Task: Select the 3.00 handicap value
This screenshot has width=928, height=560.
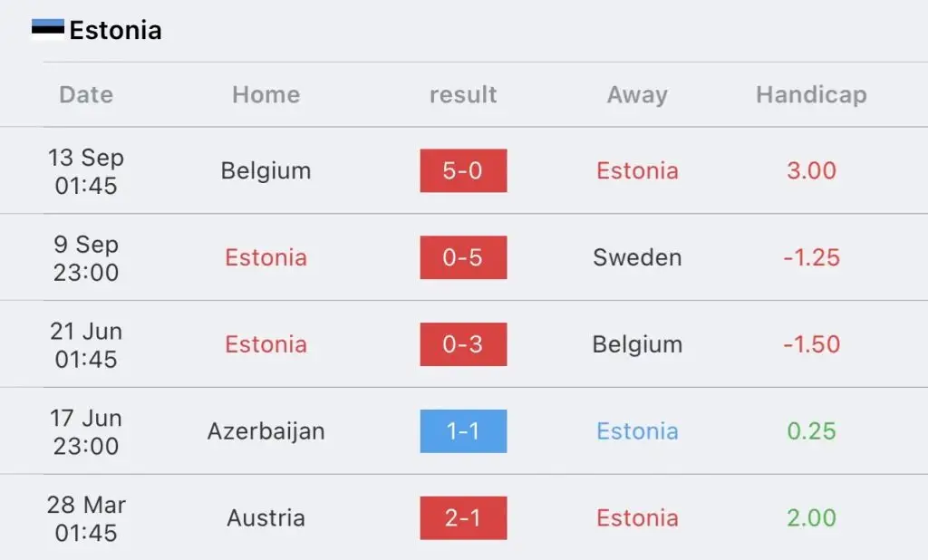Action: (811, 170)
